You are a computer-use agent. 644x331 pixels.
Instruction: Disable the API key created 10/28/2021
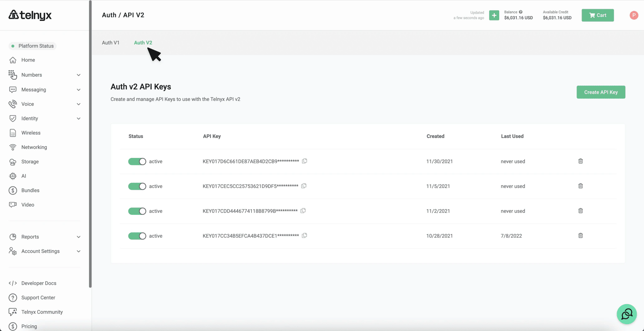[137, 236]
